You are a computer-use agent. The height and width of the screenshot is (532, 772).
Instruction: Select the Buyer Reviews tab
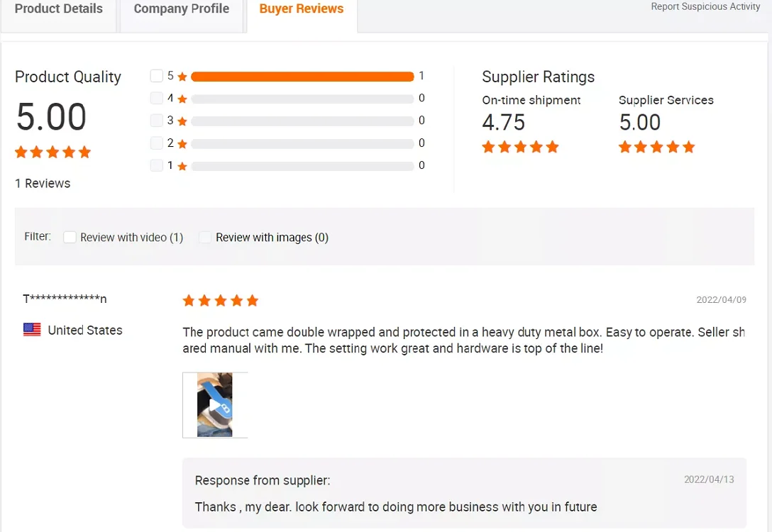(302, 9)
